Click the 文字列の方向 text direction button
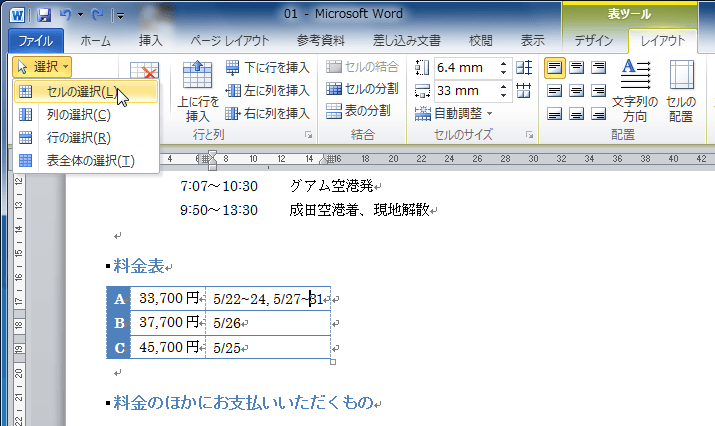This screenshot has height=426, width=715. click(635, 91)
